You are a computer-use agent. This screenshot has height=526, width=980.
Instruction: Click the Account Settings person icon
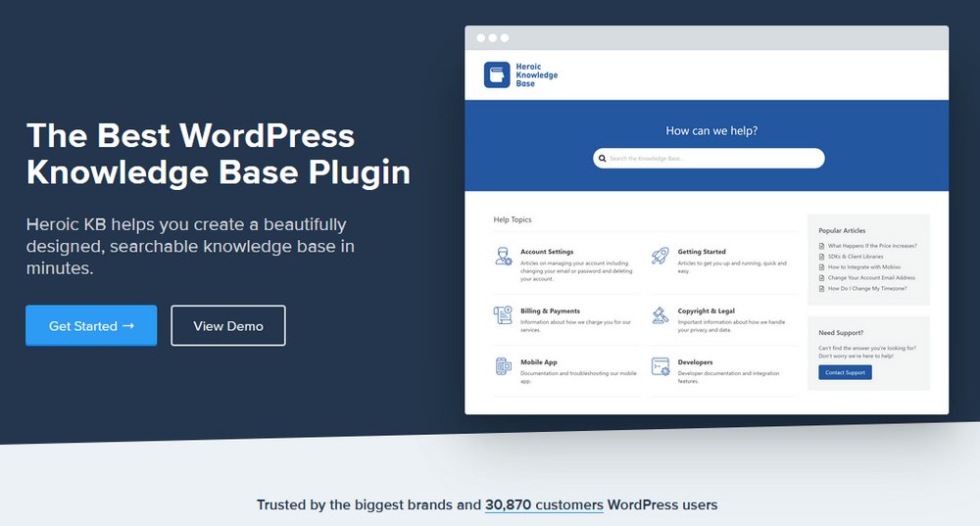pos(503,256)
